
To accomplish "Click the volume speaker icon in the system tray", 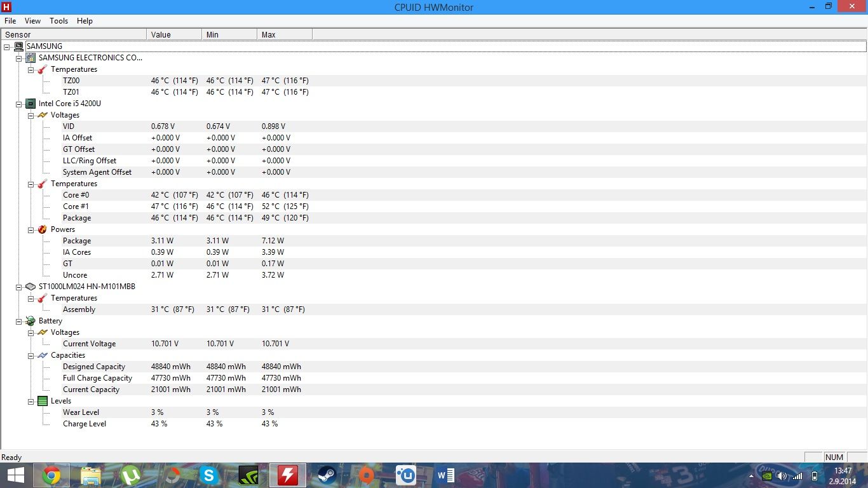I will tap(782, 476).
